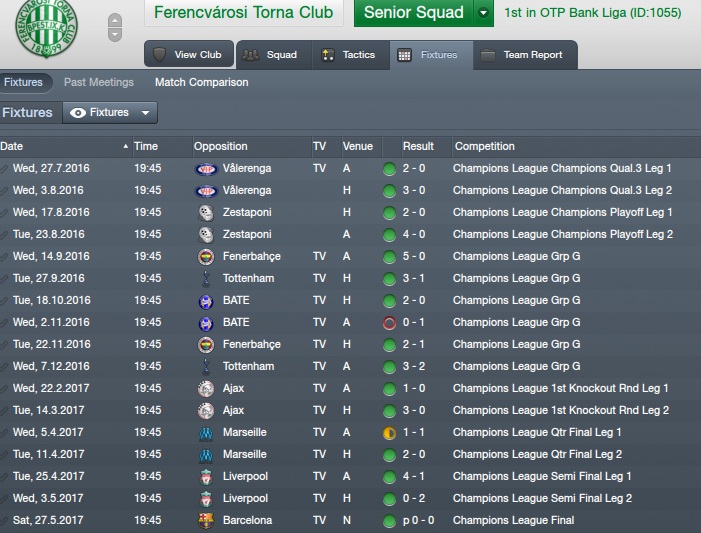Select the Match Comparison sub-tab
The width and height of the screenshot is (701, 533).
(201, 82)
